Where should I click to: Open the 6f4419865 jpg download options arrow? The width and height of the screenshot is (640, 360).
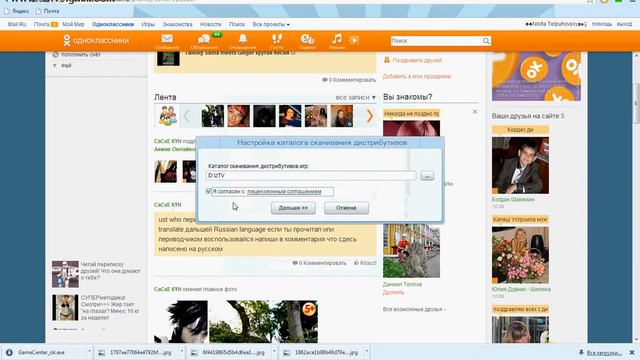274,352
